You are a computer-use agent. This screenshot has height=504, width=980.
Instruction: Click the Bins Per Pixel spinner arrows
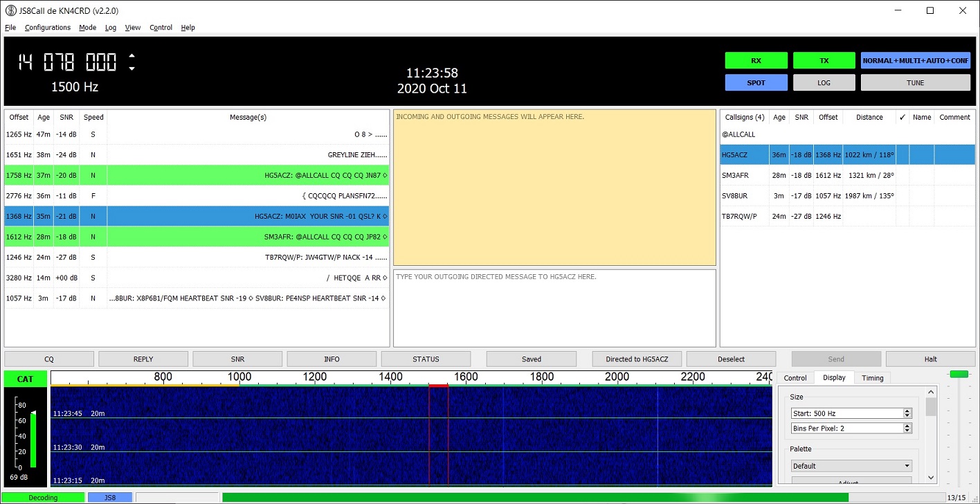[907, 429]
